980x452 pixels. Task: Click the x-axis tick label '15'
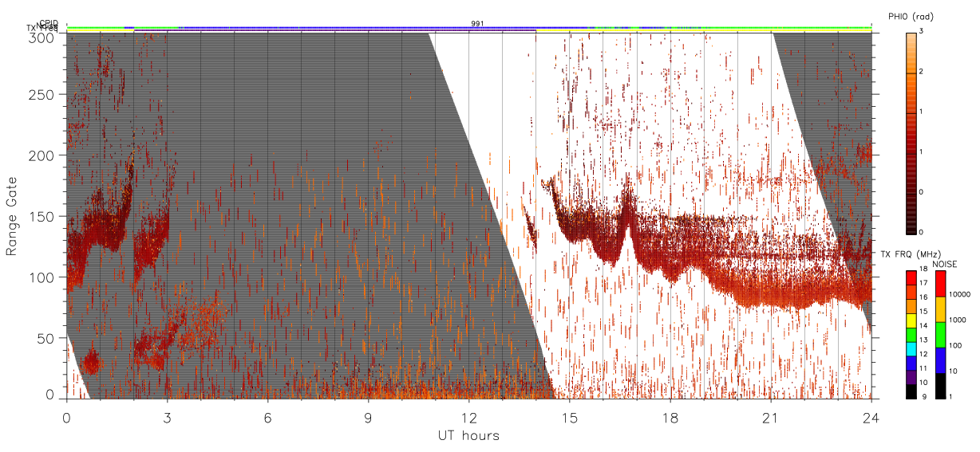click(570, 417)
